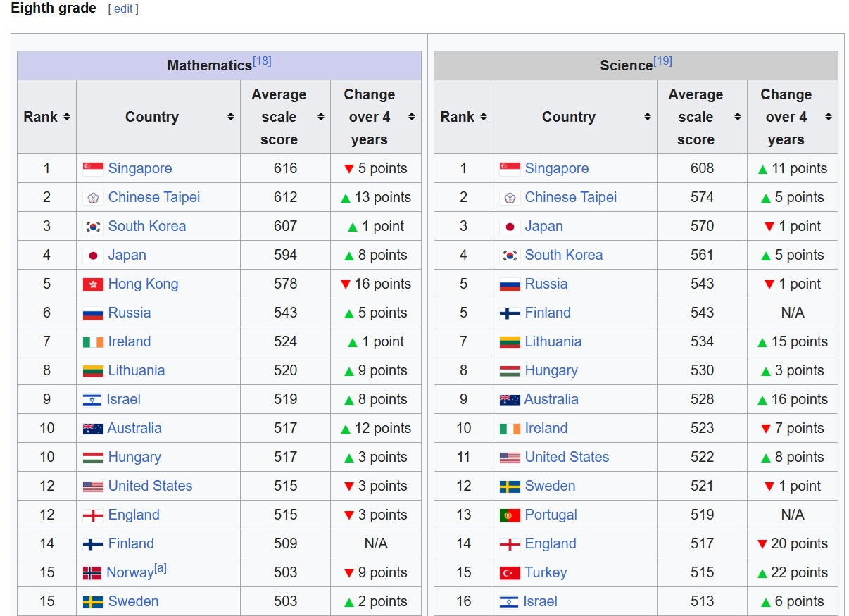Click Finland's N/A cell in Mathematics table
The width and height of the screenshot is (849, 616).
point(376,543)
